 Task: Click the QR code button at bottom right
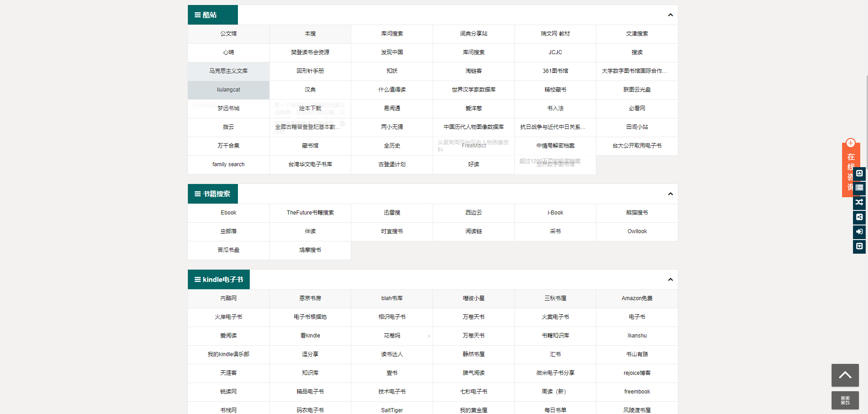click(x=845, y=400)
